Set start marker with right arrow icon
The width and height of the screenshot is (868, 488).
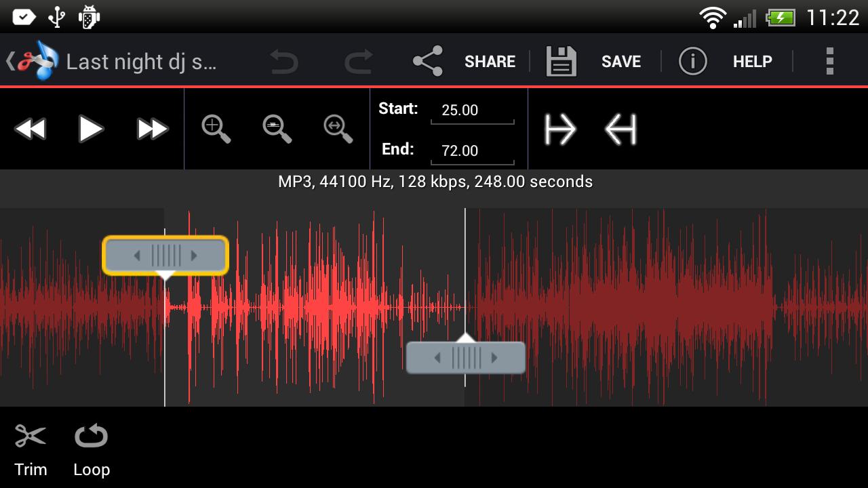point(560,129)
